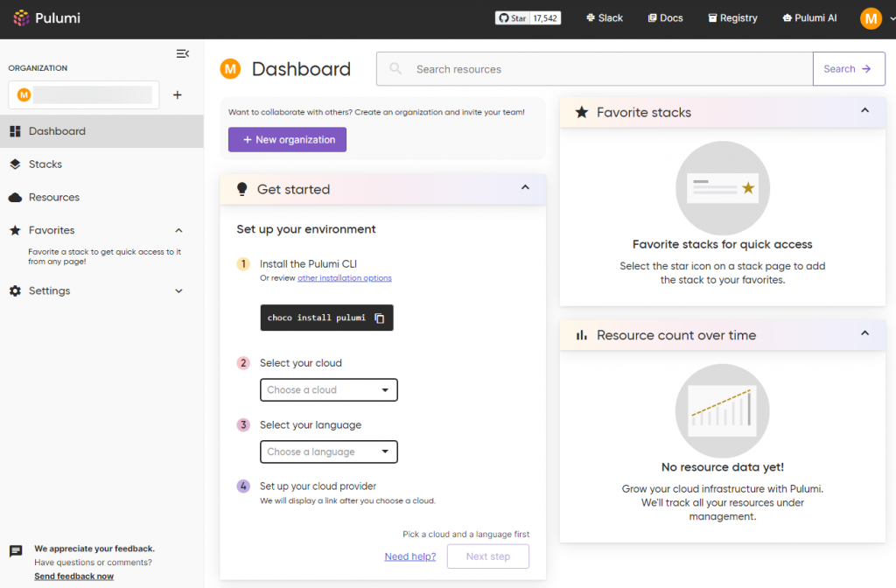This screenshot has height=588, width=896.
Task: Focus the Search resources field
Action: (594, 69)
